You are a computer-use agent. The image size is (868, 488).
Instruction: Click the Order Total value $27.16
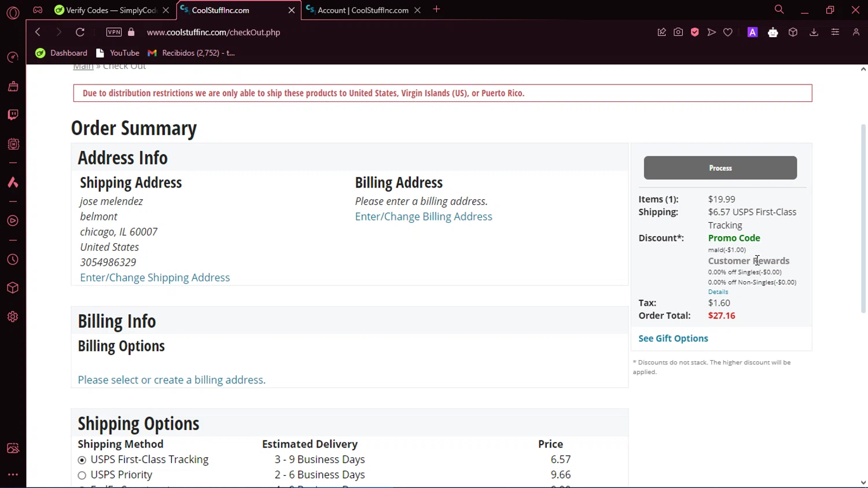point(722,315)
